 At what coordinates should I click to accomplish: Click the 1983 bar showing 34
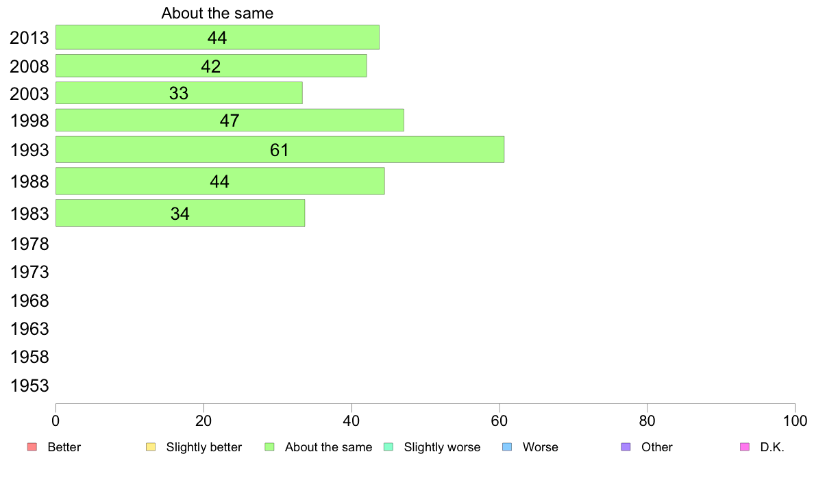point(180,214)
